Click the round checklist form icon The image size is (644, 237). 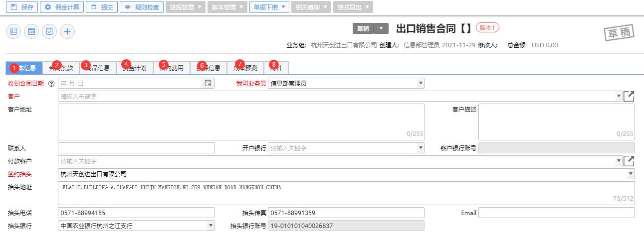13,31
